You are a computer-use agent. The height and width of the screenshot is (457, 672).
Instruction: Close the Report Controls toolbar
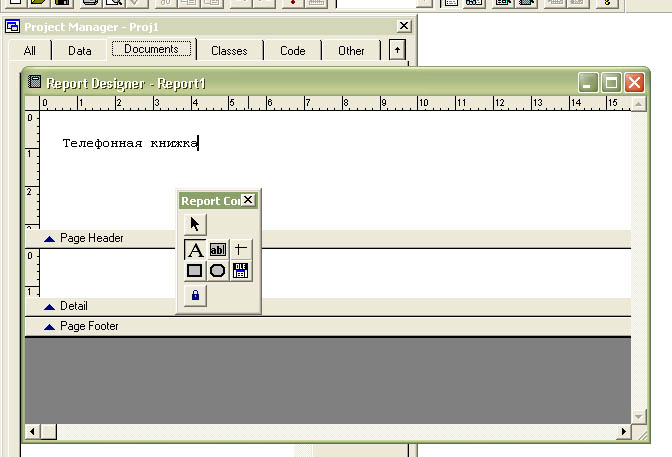248,200
